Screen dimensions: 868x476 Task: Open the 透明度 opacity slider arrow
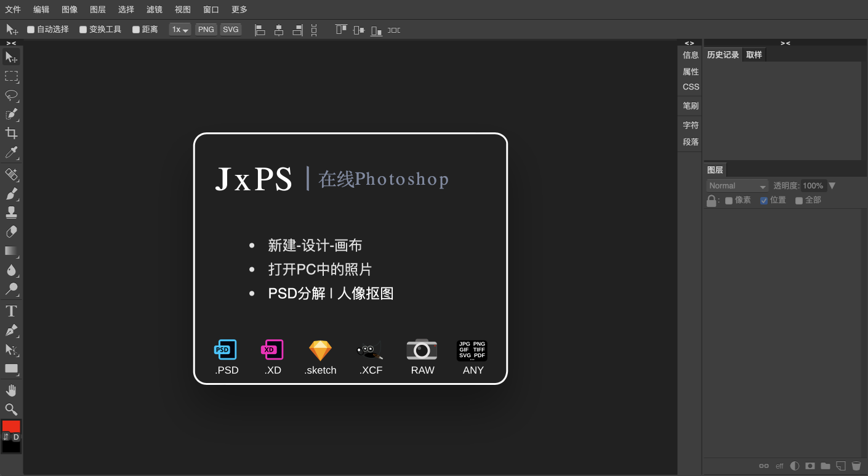832,186
